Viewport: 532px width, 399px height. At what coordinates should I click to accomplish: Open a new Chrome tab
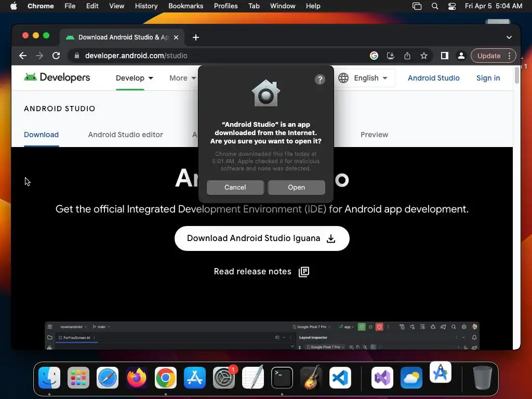[196, 37]
